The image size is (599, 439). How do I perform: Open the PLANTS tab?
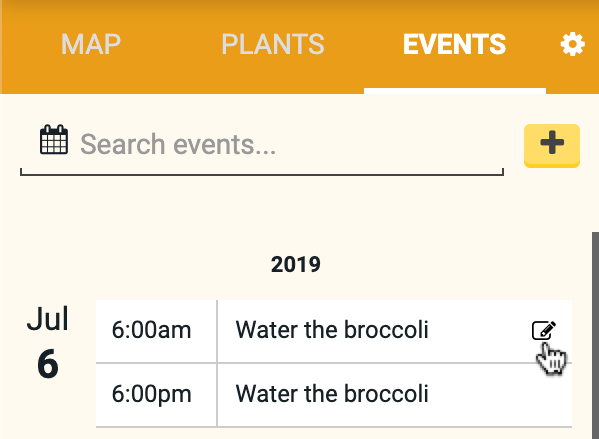pyautogui.click(x=273, y=44)
